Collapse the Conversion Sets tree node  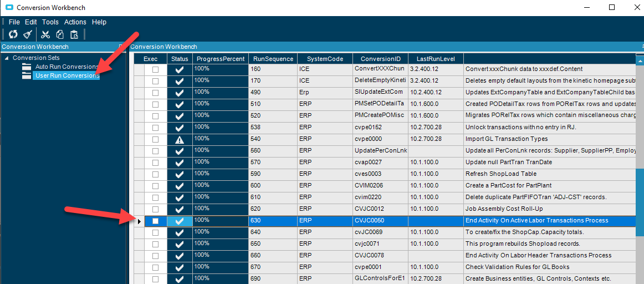point(7,58)
